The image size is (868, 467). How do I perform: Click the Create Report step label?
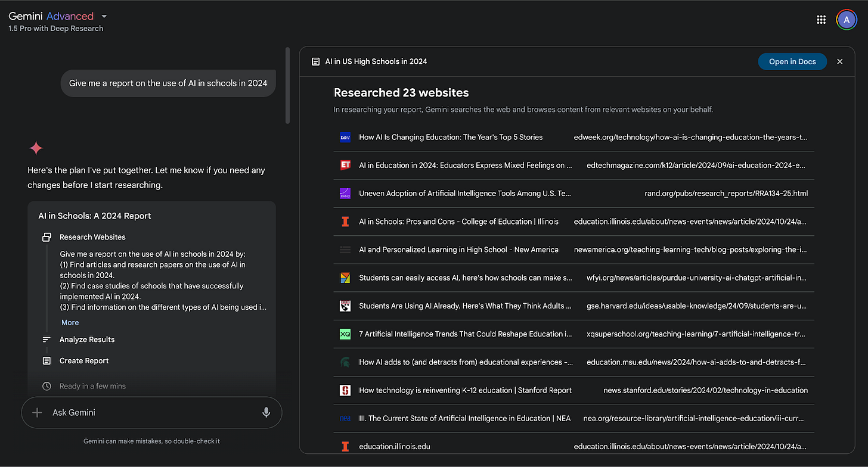84,361
